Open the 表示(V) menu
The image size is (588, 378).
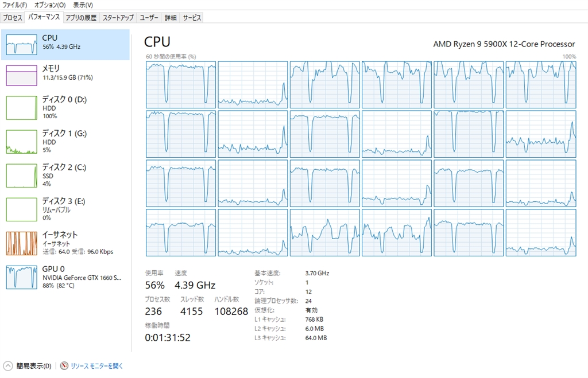83,5
